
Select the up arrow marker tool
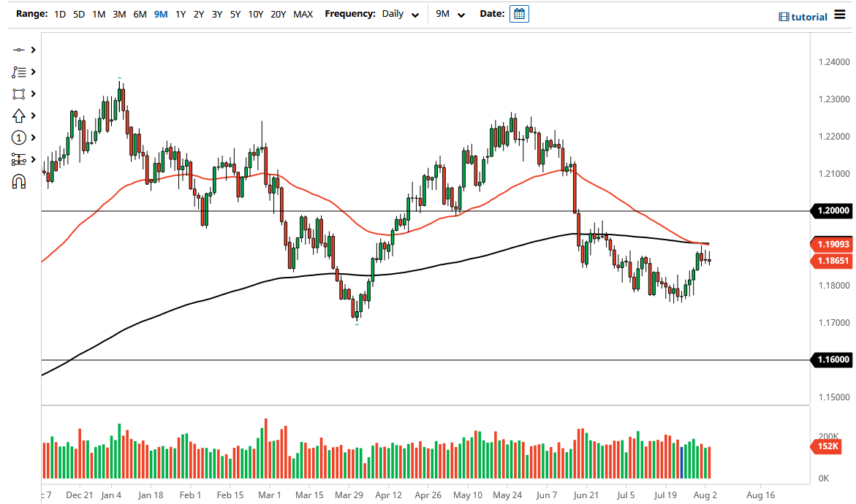pyautogui.click(x=19, y=115)
